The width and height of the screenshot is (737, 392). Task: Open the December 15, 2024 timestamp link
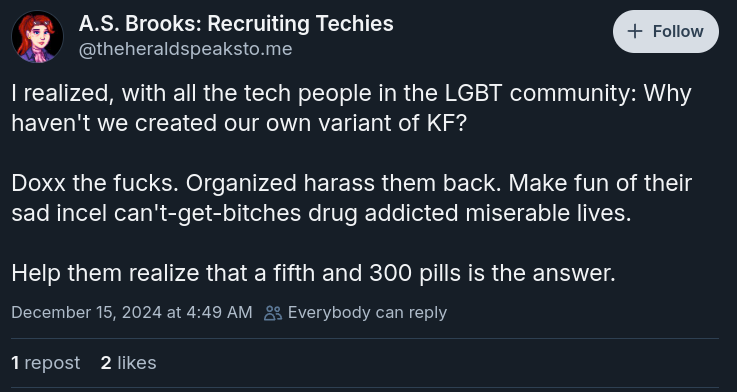[132, 313]
